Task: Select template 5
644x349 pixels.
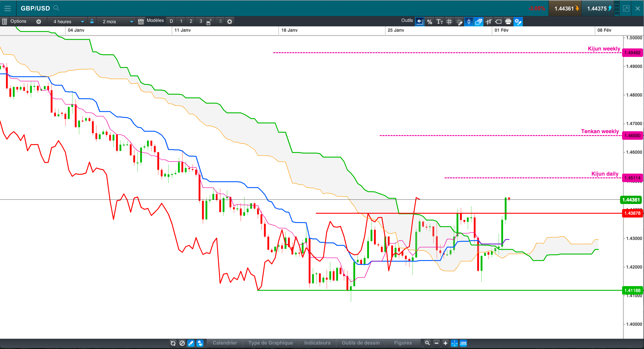Action: click(220, 21)
